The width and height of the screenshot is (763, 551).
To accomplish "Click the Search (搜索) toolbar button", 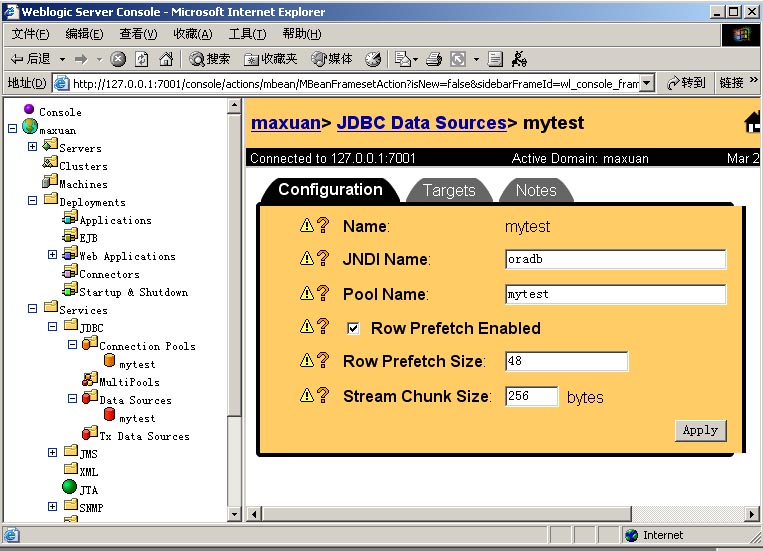I will point(209,59).
